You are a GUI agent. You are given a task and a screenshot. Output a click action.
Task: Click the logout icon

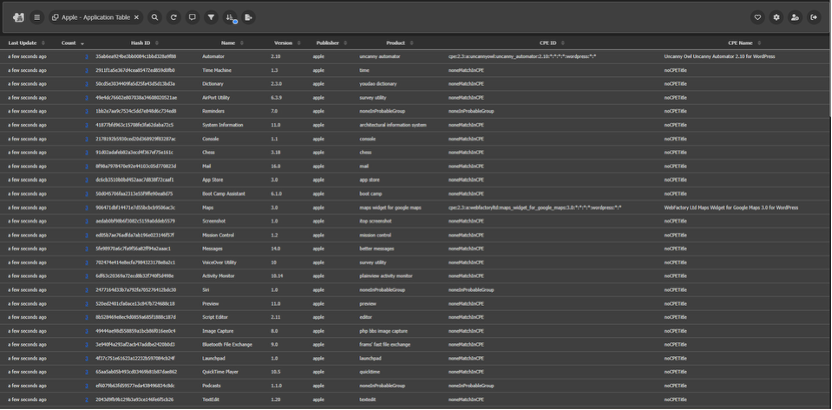(814, 17)
